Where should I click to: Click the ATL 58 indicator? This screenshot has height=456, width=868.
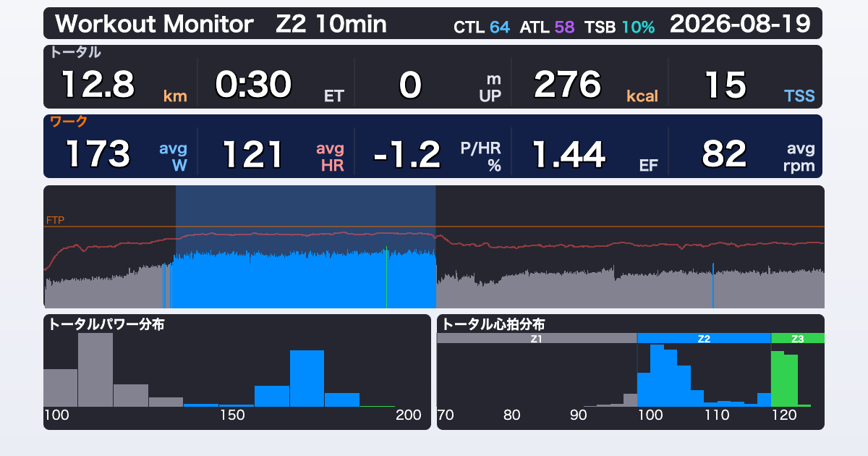click(547, 28)
